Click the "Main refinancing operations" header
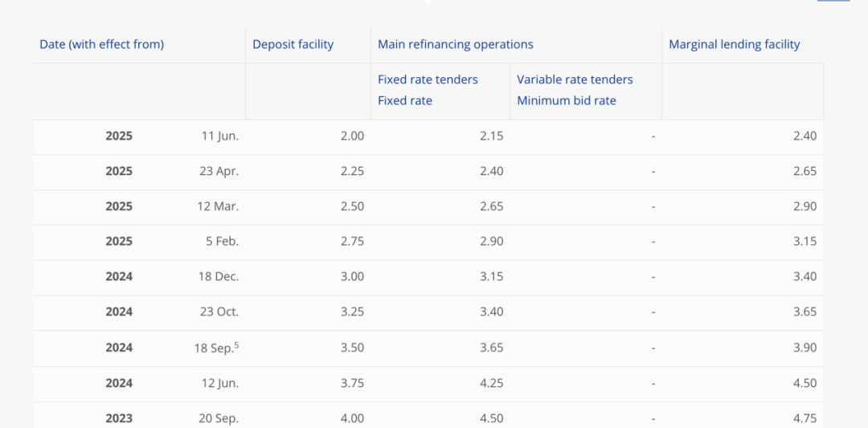868x428 pixels. 456,44
